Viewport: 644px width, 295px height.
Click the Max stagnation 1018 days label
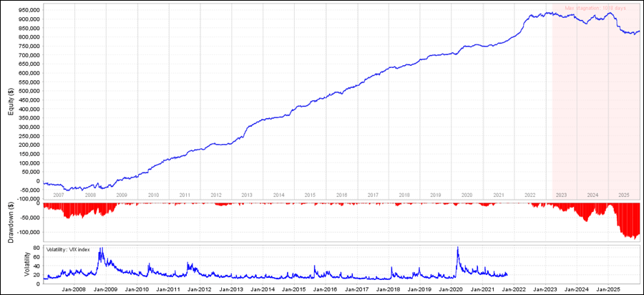(x=595, y=9)
